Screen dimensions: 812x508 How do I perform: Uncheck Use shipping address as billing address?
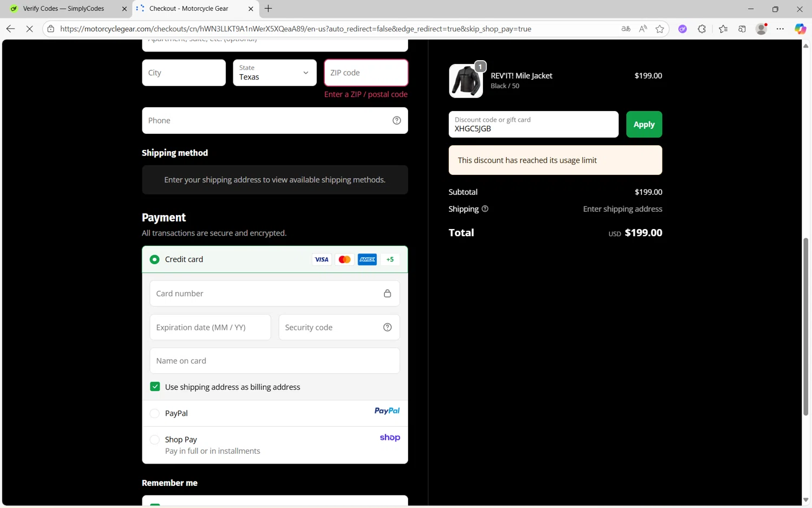155,387
